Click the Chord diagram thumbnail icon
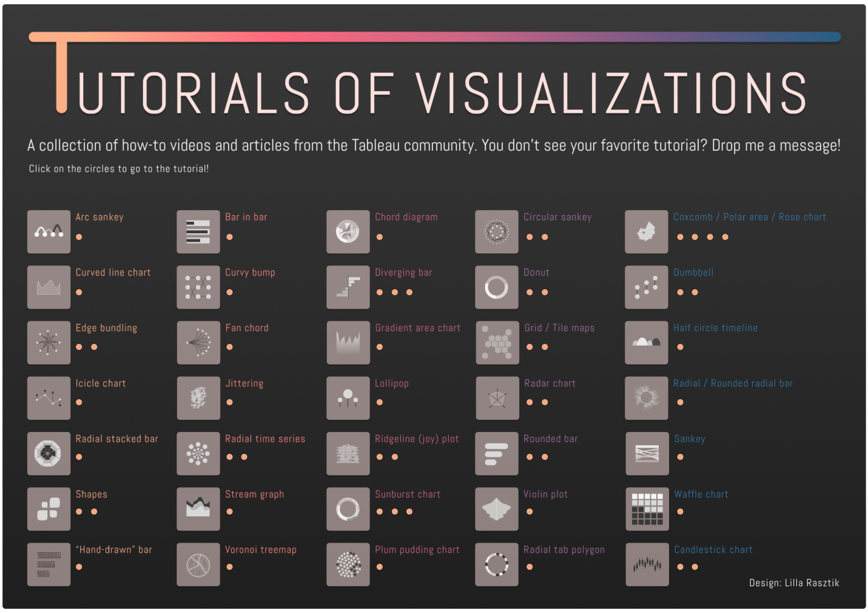 pos(348,231)
